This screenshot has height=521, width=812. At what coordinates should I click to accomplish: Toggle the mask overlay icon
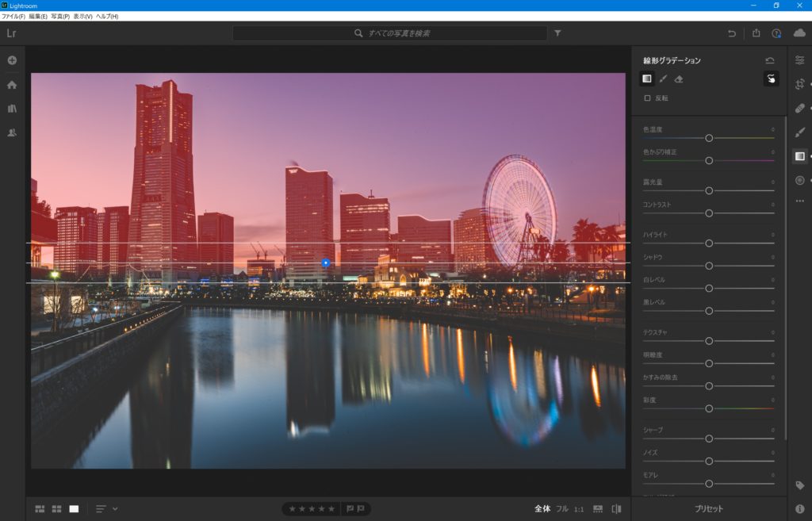[x=771, y=79]
